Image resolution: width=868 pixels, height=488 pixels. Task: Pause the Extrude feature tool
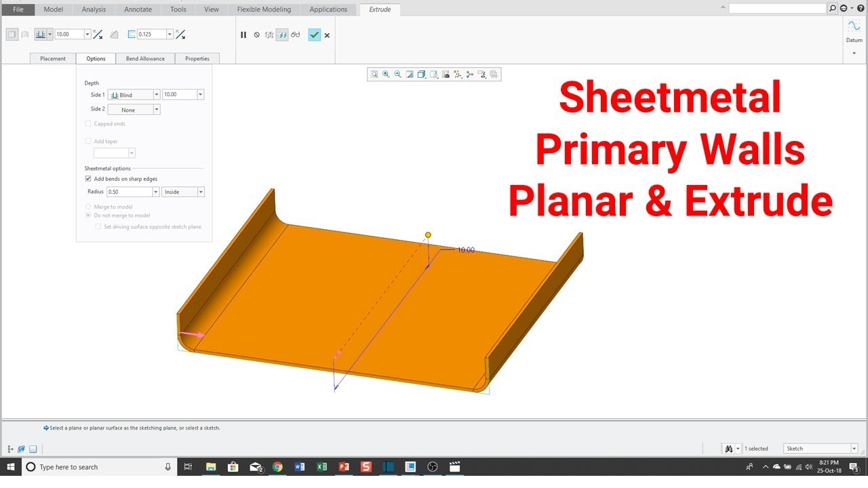tap(243, 35)
